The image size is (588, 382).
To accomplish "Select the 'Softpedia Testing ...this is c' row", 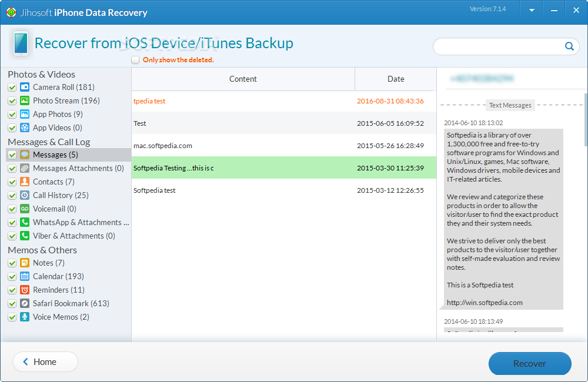I will click(284, 167).
